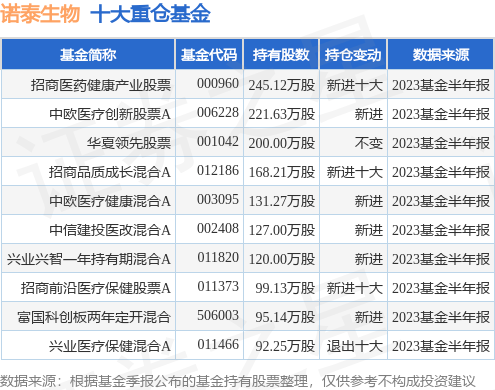The image size is (495, 390).
Task: Select fund name 招商医药健康产业股票
Action: (101, 85)
